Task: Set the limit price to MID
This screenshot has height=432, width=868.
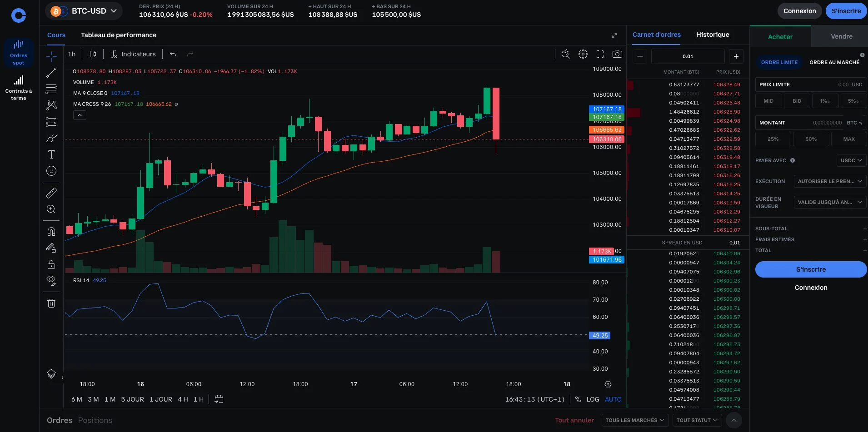Action: pos(768,101)
